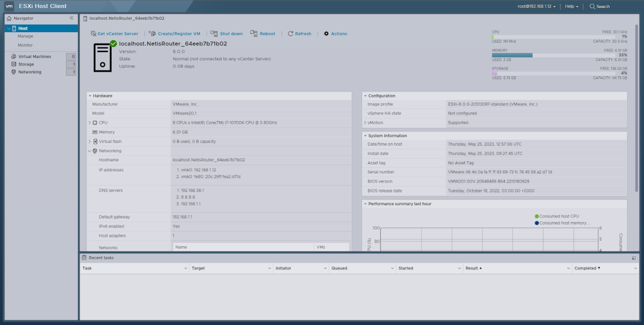644x325 pixels.
Task: Click the Actions gear icon
Action: [326, 34]
